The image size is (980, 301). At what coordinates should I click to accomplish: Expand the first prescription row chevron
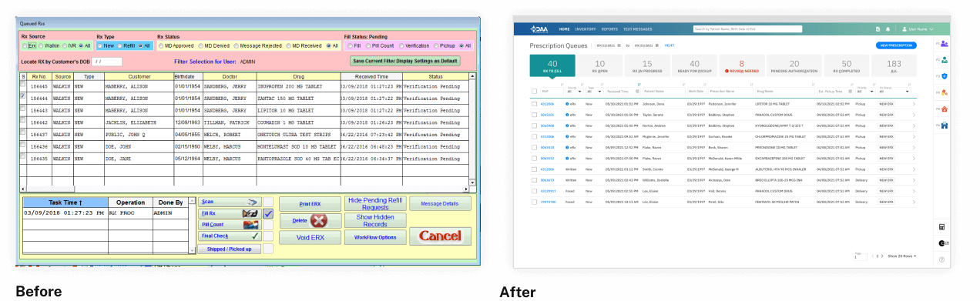[914, 102]
